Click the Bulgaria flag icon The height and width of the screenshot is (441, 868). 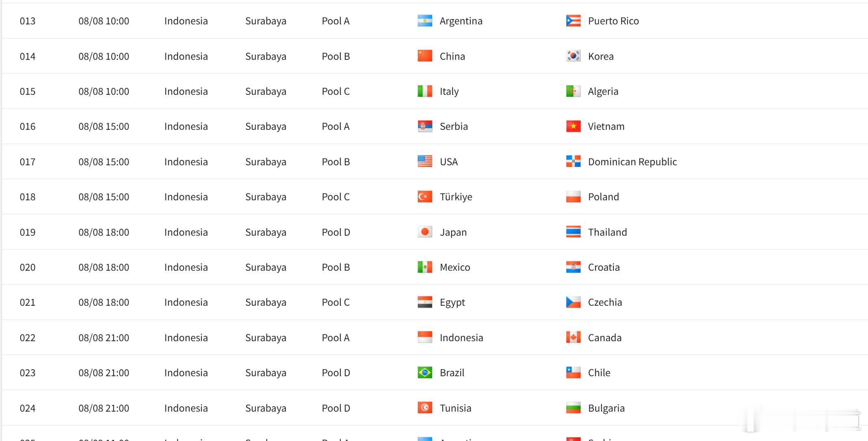573,408
